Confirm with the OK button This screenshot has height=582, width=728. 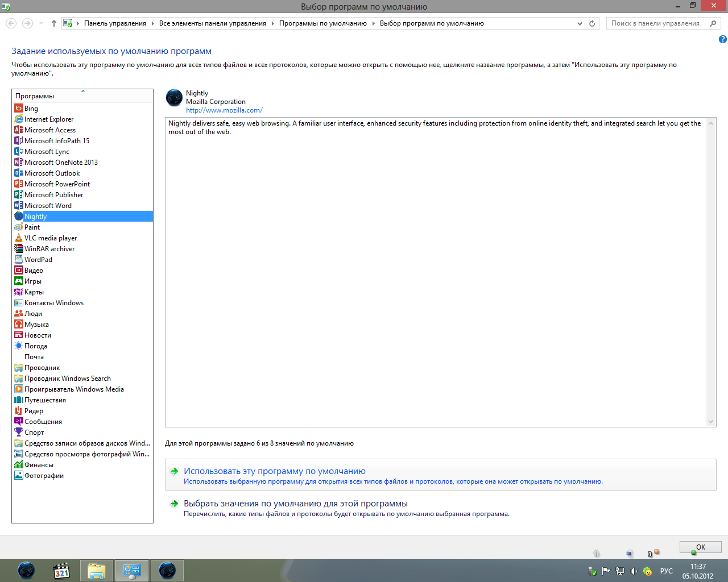pyautogui.click(x=701, y=547)
